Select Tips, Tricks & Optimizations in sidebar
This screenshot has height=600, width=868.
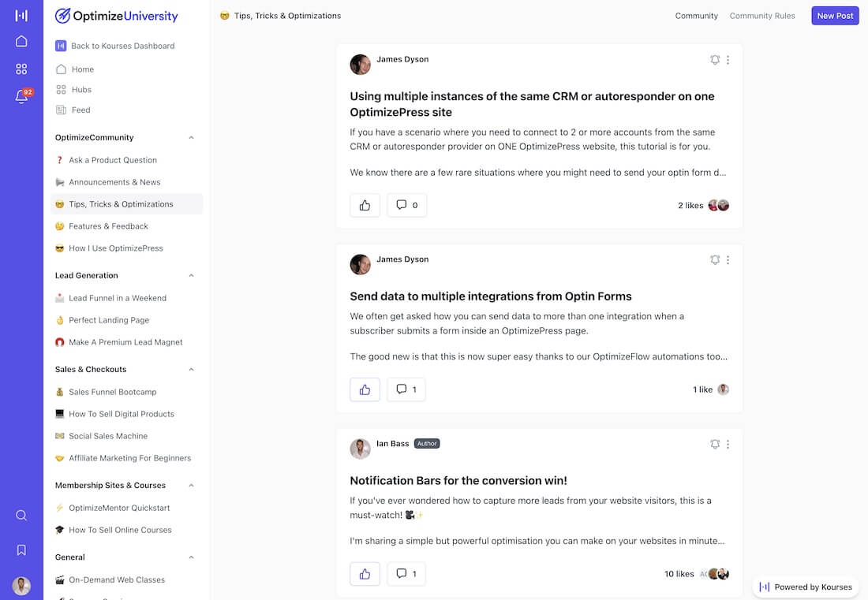[126, 204]
